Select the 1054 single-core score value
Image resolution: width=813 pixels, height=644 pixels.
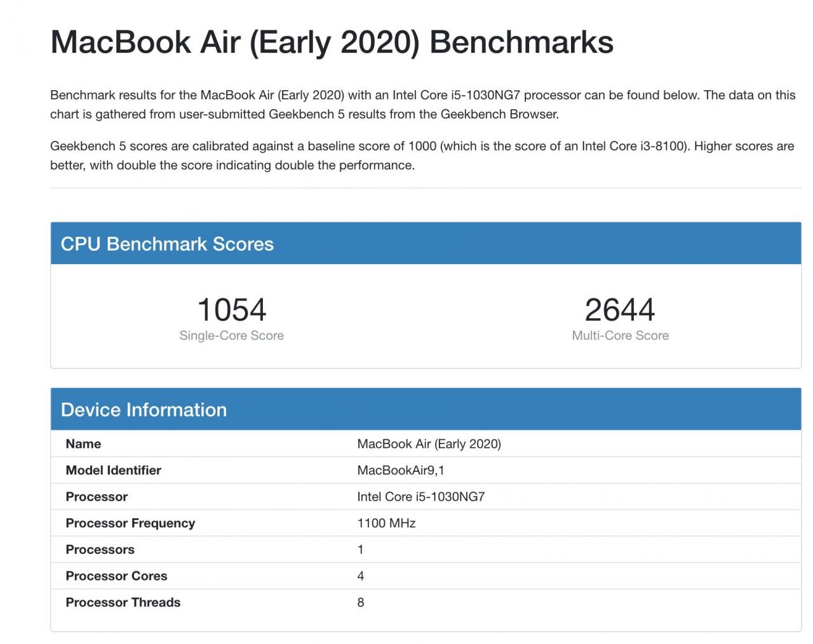pos(231,310)
